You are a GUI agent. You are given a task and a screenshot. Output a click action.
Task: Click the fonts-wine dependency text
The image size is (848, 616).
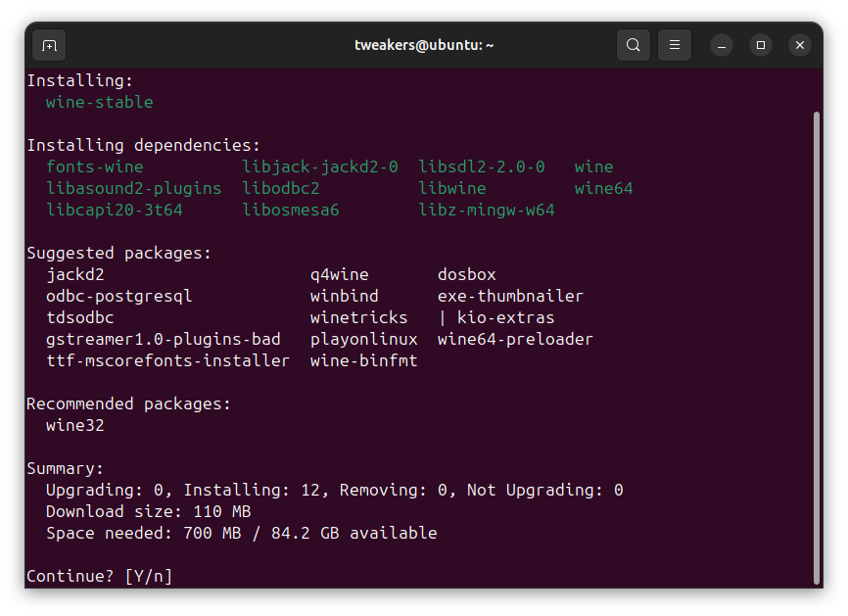[94, 166]
